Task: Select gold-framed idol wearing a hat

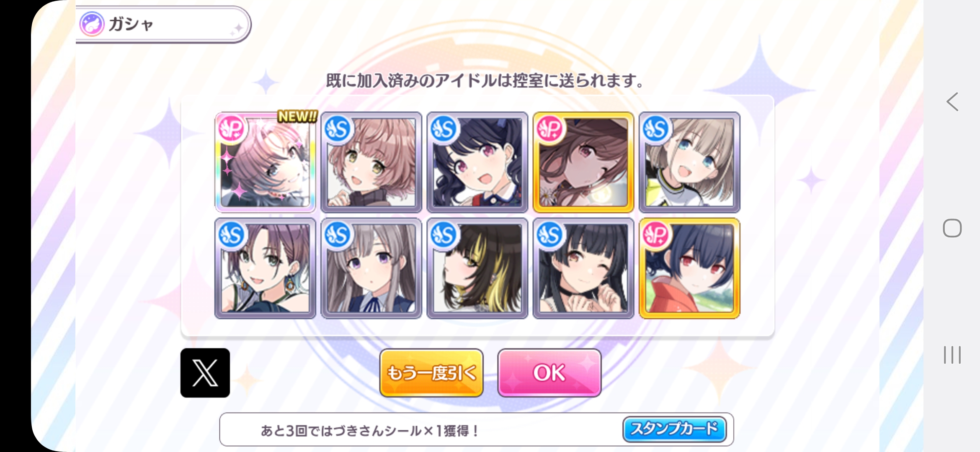Action: (x=583, y=162)
